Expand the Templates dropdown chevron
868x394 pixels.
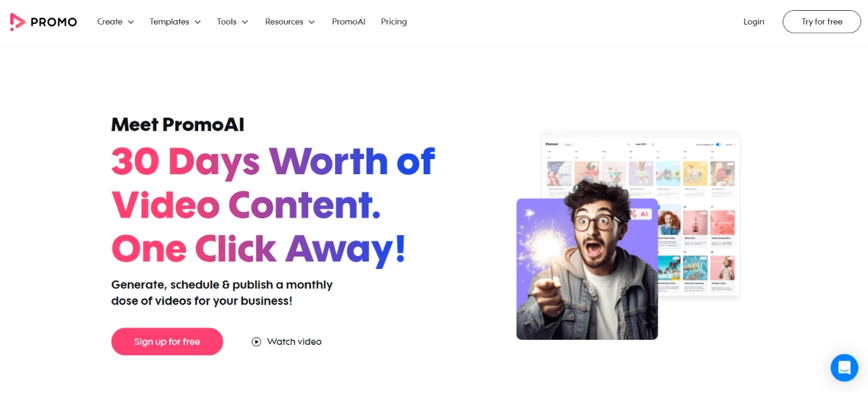pyautogui.click(x=197, y=22)
